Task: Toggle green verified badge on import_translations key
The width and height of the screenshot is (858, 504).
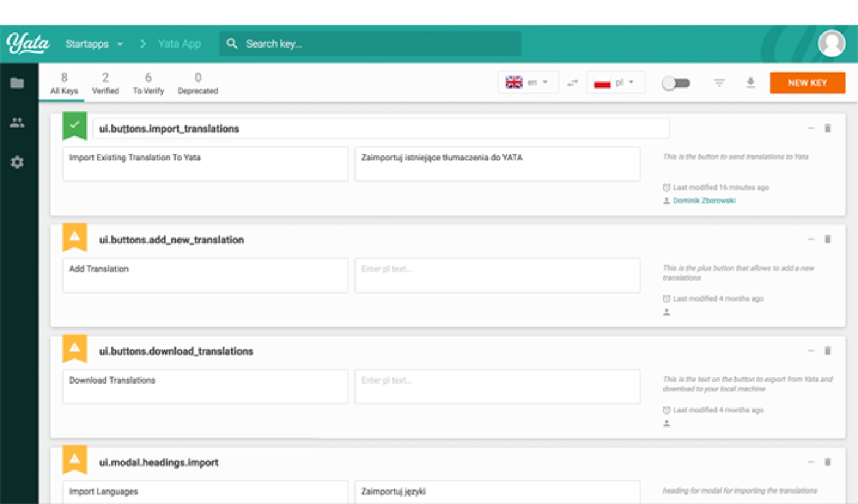Action: click(x=75, y=125)
